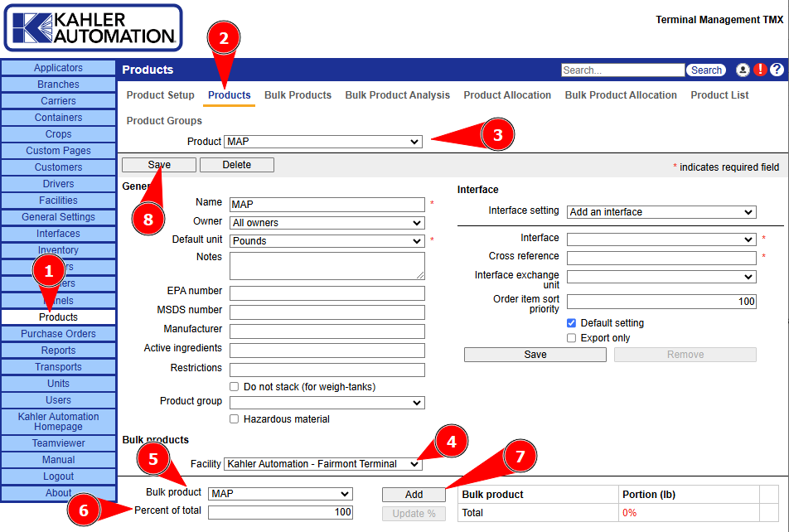Open the Product List tab
The image size is (789, 532).
pos(719,95)
